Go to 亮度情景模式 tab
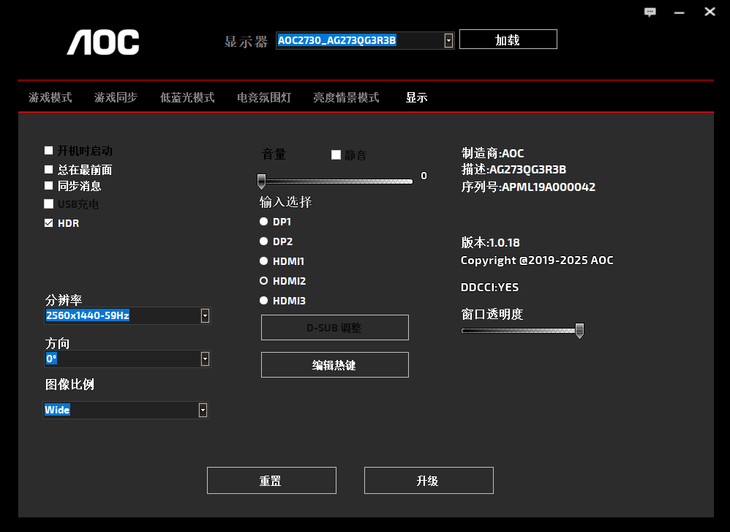730x532 pixels. [346, 97]
